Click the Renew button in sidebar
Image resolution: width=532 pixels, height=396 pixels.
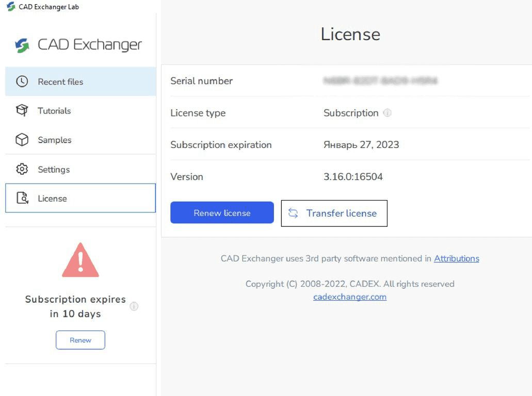[x=80, y=340]
